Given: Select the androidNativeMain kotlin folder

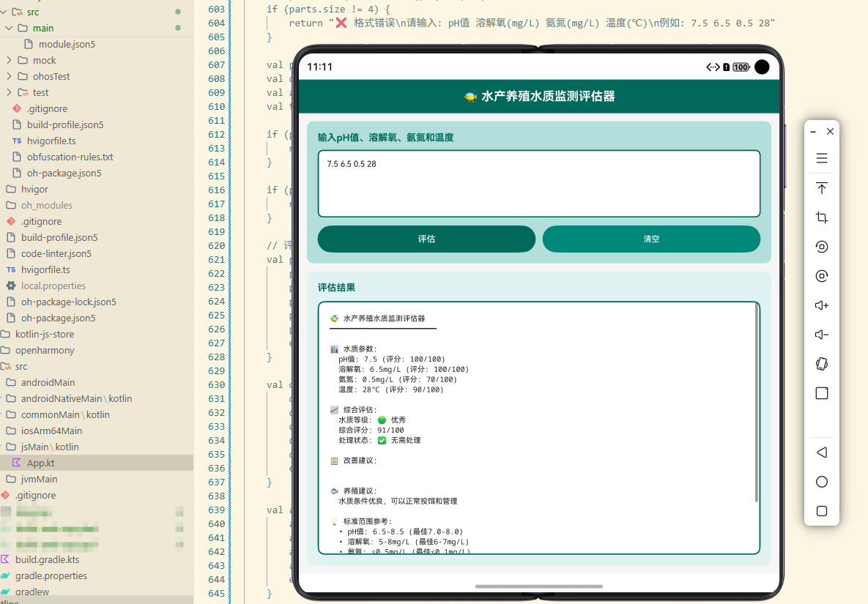Looking at the screenshot, I should point(76,398).
